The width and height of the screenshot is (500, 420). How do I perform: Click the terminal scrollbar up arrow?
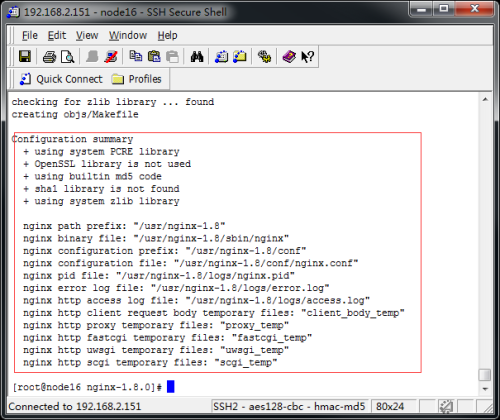[x=485, y=99]
